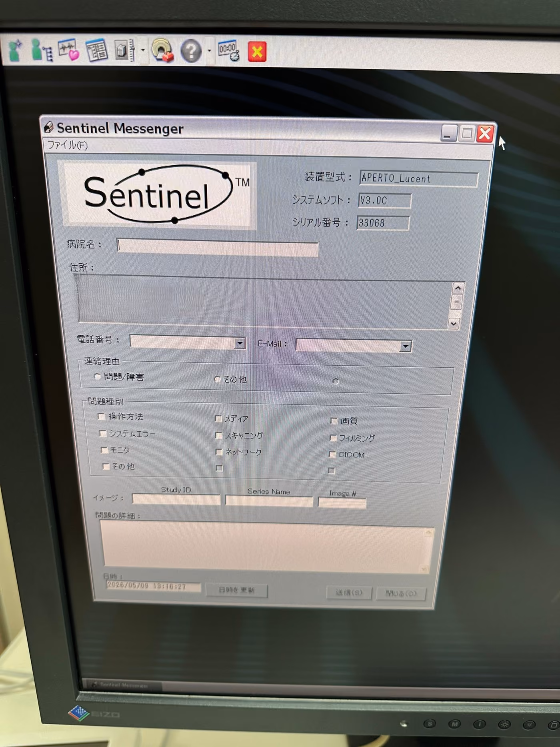Click the red X toolbar icon
The width and height of the screenshot is (560, 747).
pyautogui.click(x=257, y=52)
